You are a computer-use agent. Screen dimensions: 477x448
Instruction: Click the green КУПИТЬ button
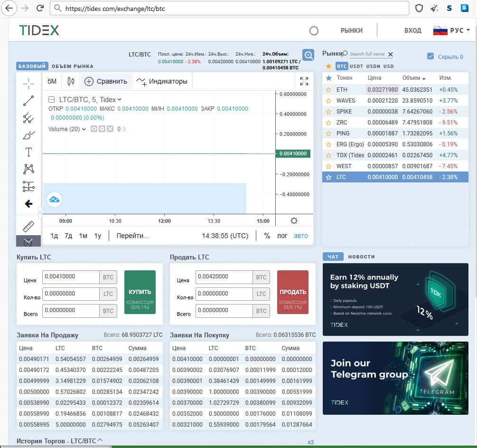(140, 292)
